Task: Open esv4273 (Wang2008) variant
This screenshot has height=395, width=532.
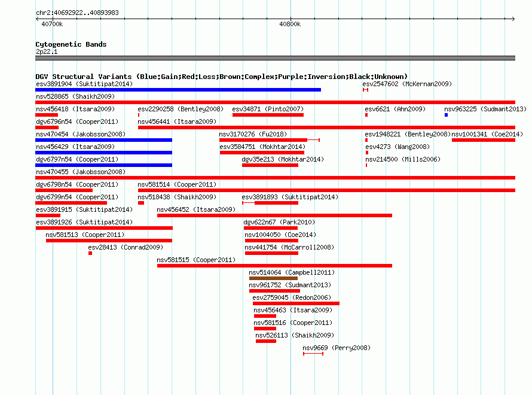Action: click(x=398, y=147)
